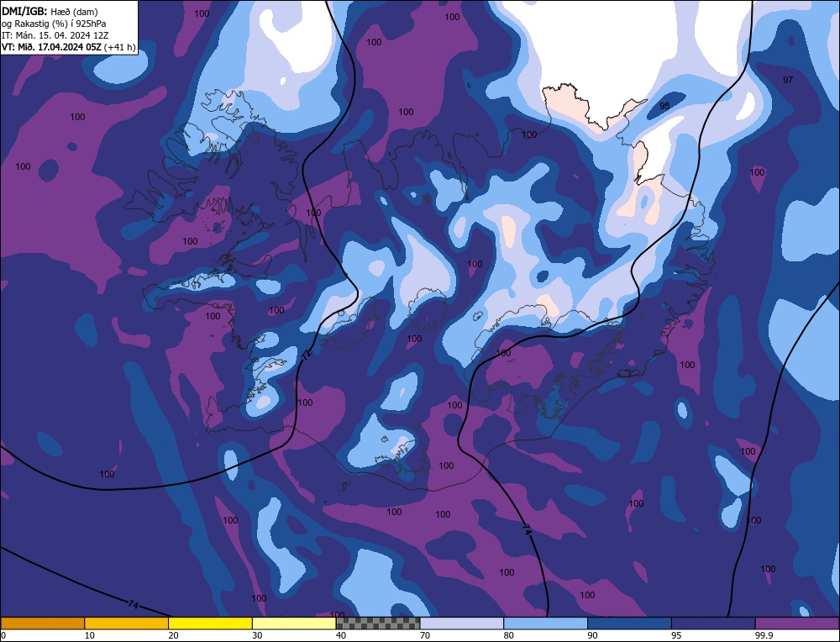The width and height of the screenshot is (840, 642).
Task: Click the medium blue 90–95 legend swatch
Action: 629,624
